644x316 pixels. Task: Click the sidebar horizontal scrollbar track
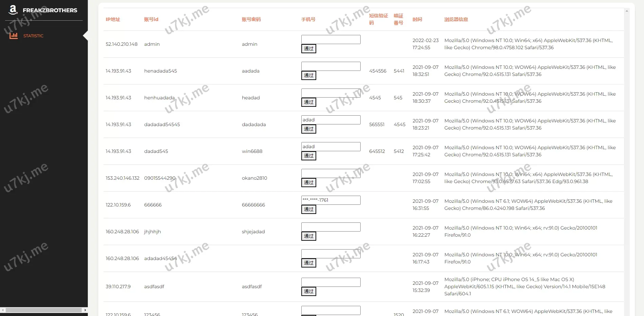44,310
